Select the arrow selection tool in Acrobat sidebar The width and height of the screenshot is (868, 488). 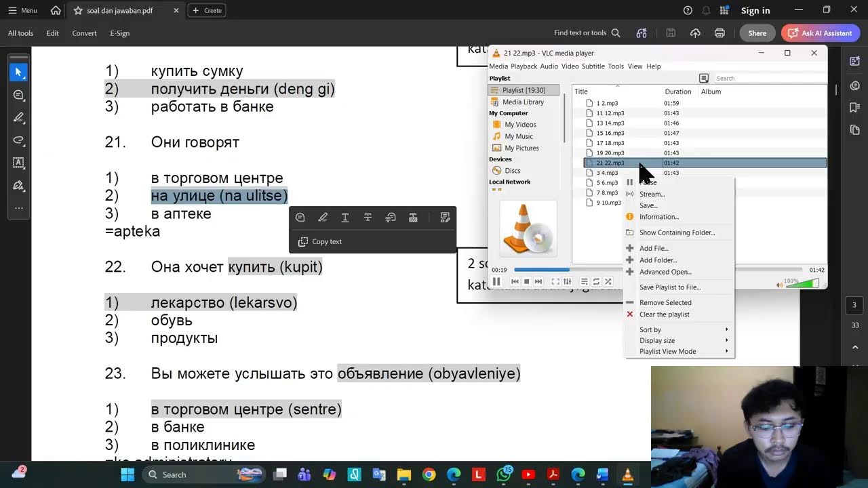click(x=18, y=72)
